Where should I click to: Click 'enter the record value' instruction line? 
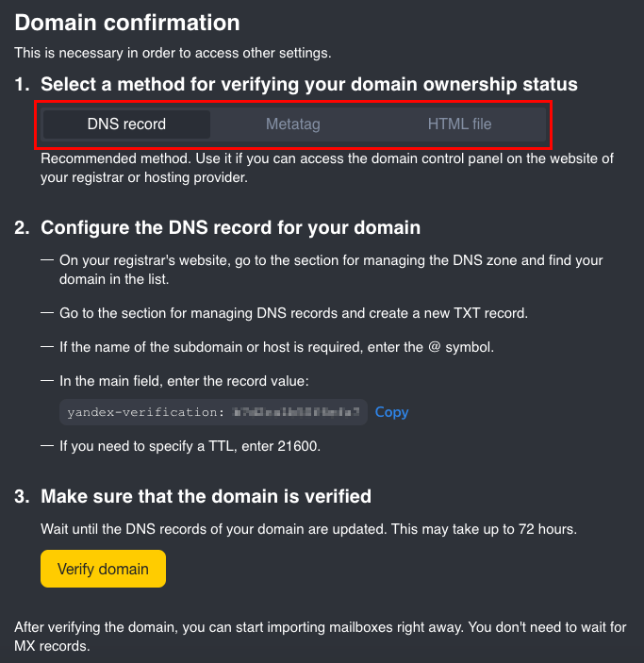click(184, 381)
